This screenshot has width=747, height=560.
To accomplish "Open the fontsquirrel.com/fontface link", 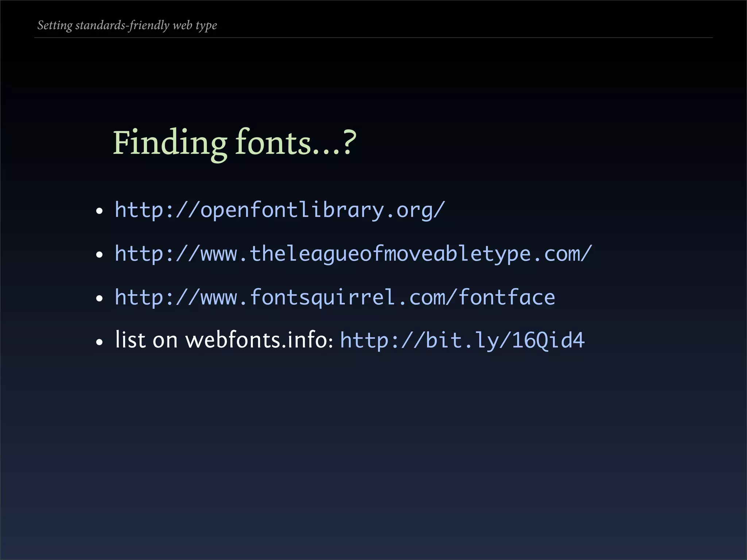I will point(335,297).
